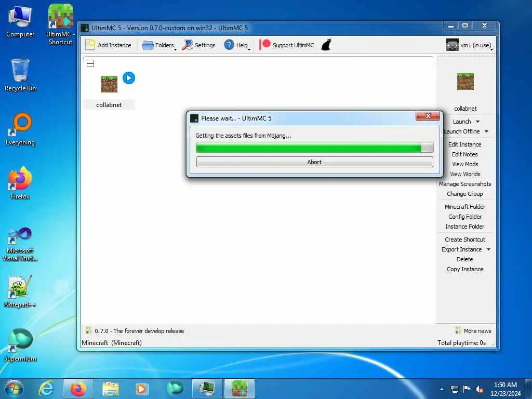
Task: Click the Supermium taskbar icon
Action: coord(175,389)
